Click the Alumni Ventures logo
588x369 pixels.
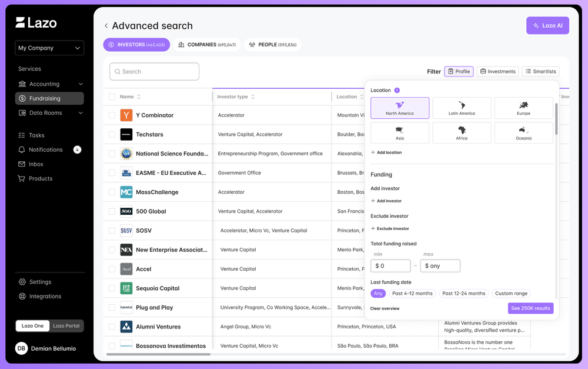[x=126, y=327]
